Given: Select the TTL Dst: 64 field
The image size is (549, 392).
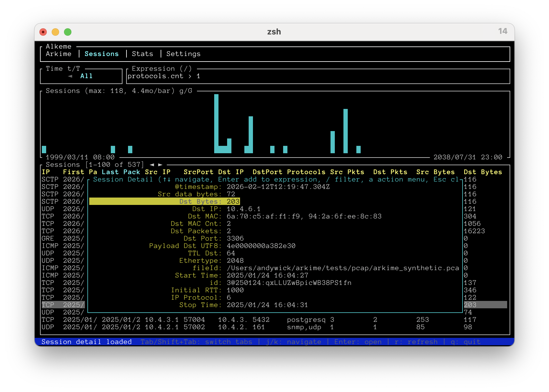Looking at the screenshot, I should click(211, 253).
